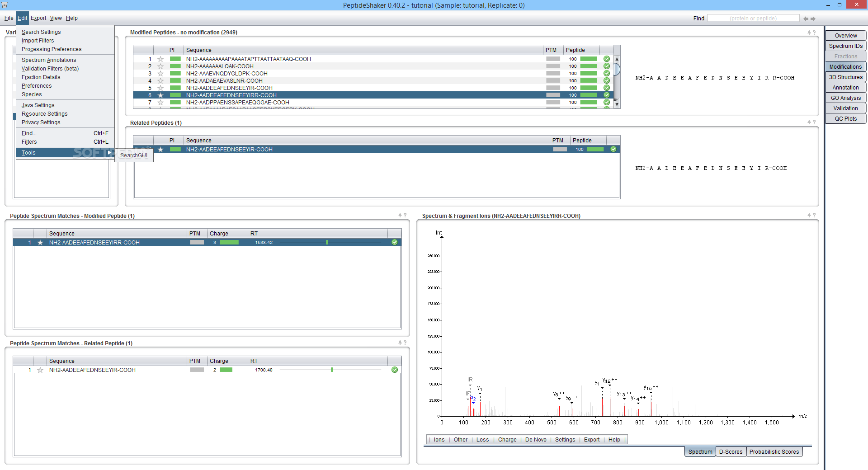Sort Modified Peptide PSMs by RT header
This screenshot has width=868, height=470.
click(x=318, y=234)
